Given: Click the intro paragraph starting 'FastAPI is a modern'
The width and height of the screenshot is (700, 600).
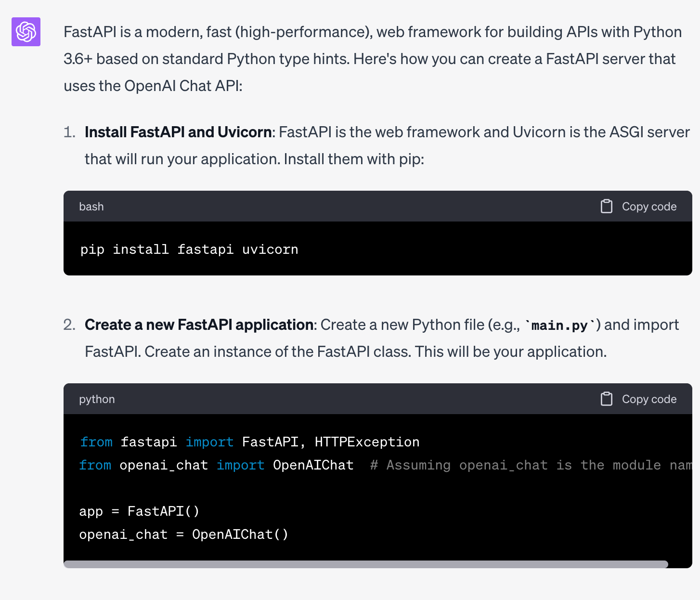Looking at the screenshot, I should [x=373, y=59].
